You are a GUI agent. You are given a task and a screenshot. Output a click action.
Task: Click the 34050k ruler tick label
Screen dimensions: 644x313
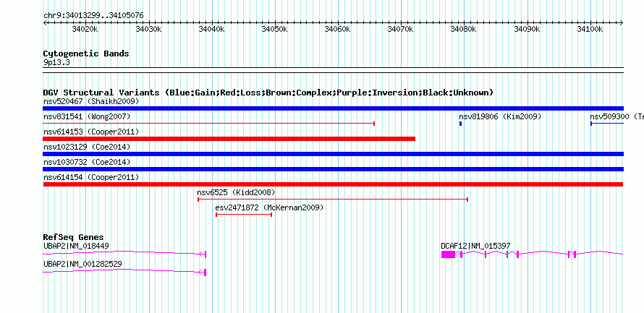[x=274, y=29]
